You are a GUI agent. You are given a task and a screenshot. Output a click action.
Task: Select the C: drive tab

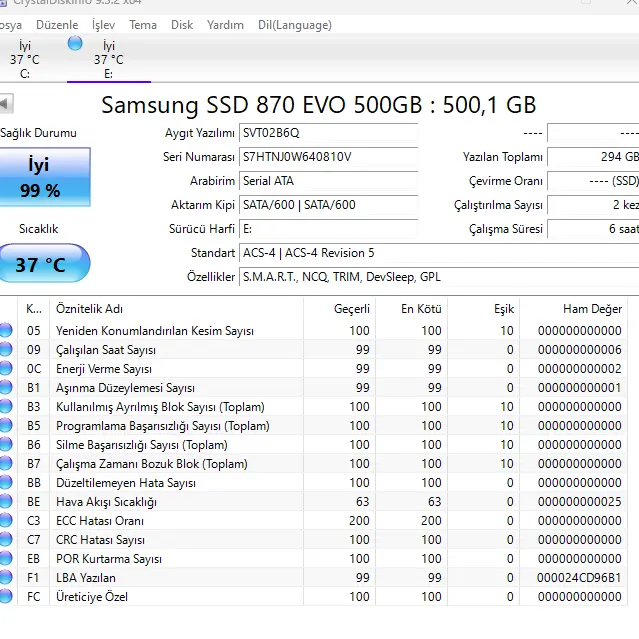tap(24, 59)
